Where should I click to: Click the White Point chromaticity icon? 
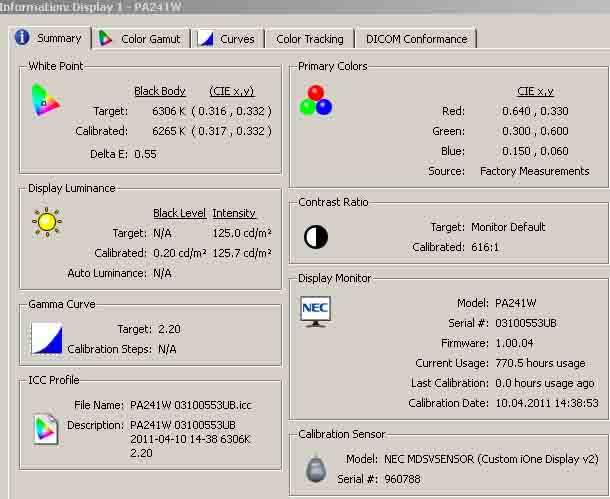point(46,100)
